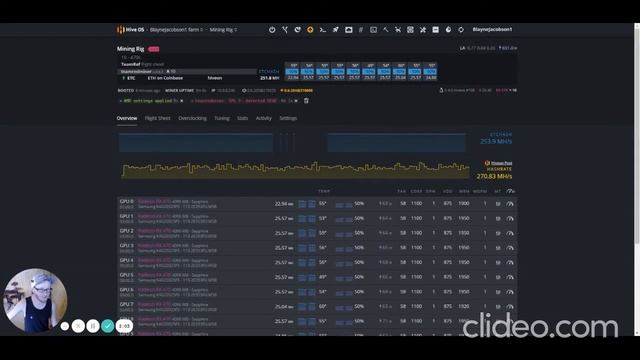This screenshot has width=640, height=360.
Task: Click the first blue fan tile in summary
Action: click(293, 71)
